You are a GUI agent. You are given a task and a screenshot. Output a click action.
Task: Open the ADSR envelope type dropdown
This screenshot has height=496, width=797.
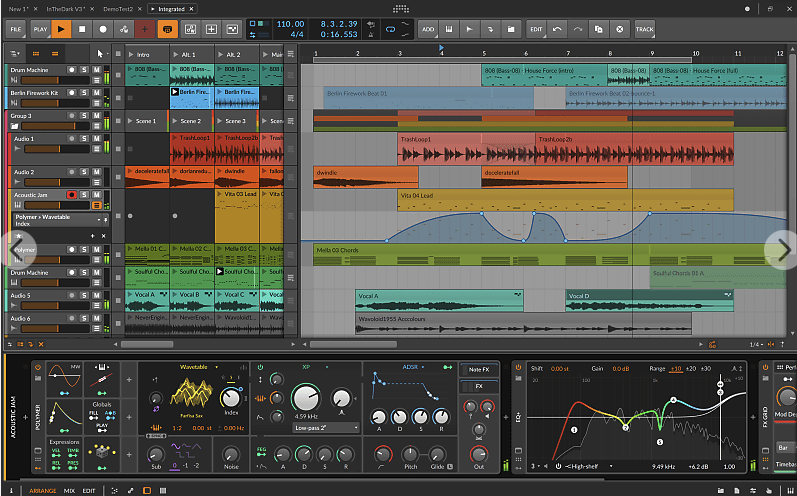(x=423, y=367)
